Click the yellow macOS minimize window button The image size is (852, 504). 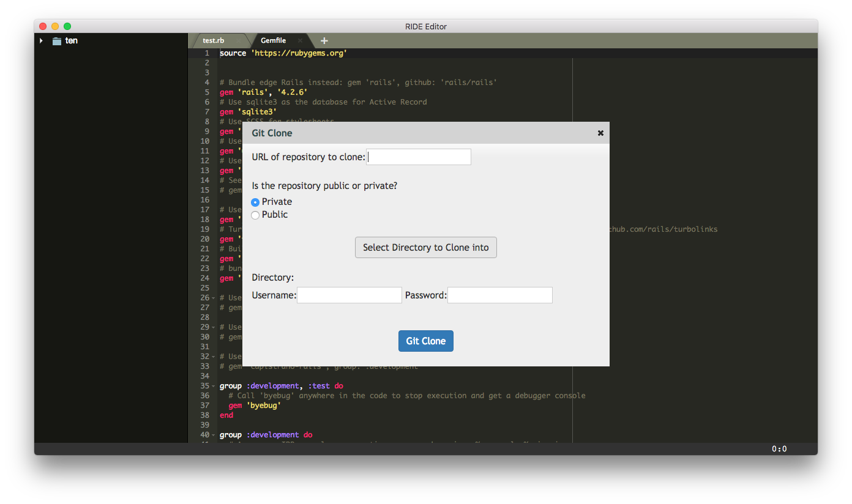coord(55,26)
